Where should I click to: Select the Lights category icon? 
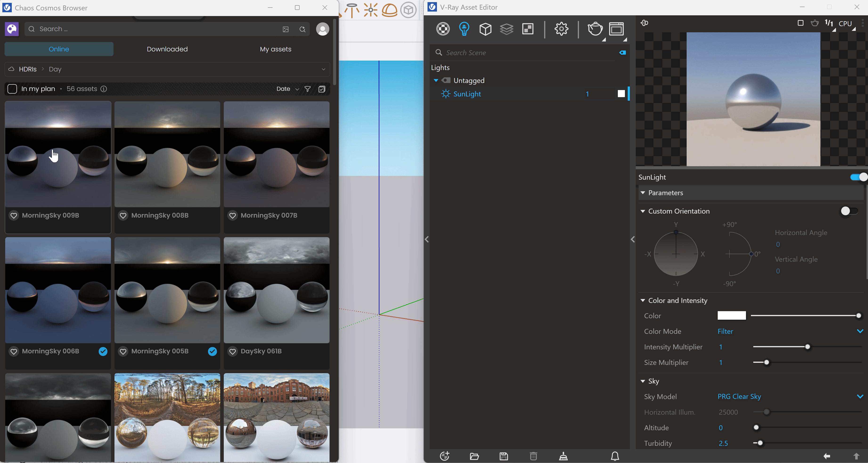click(x=464, y=29)
